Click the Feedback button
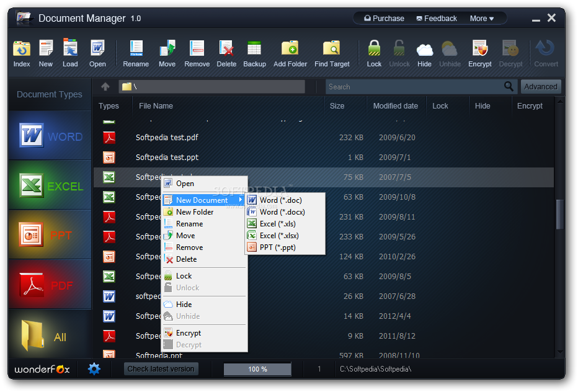The height and width of the screenshot is (392, 578). (437, 19)
